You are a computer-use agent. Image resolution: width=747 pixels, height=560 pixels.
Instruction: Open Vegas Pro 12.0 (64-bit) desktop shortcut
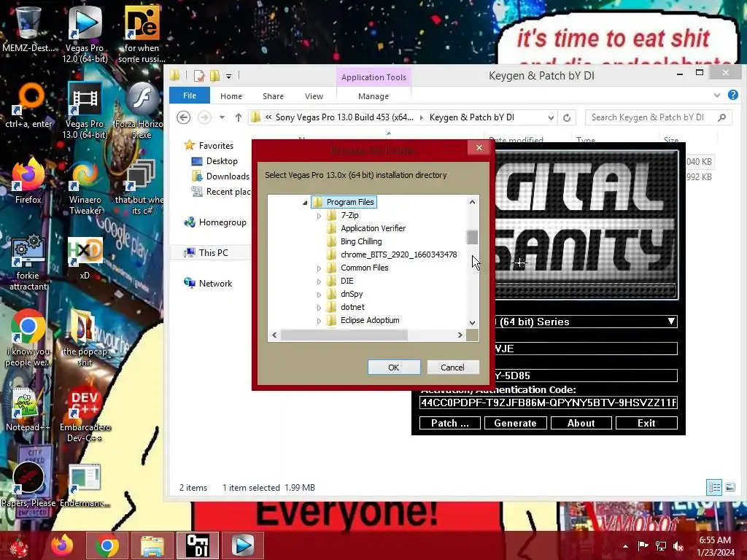point(85,34)
